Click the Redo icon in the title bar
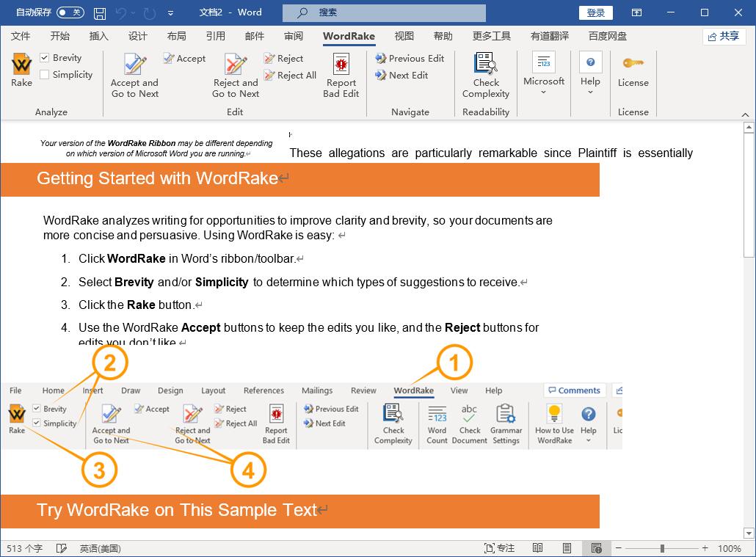Screen dimensions: 756x557 click(x=150, y=13)
